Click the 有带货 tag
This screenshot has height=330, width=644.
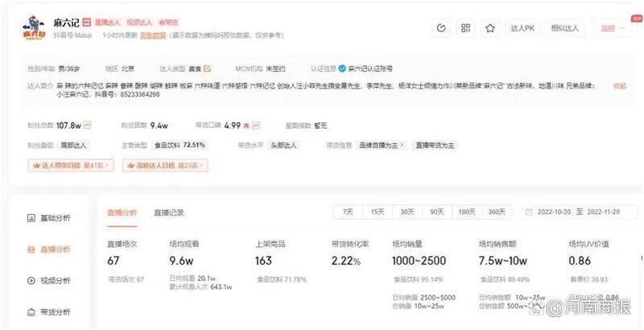(x=168, y=23)
